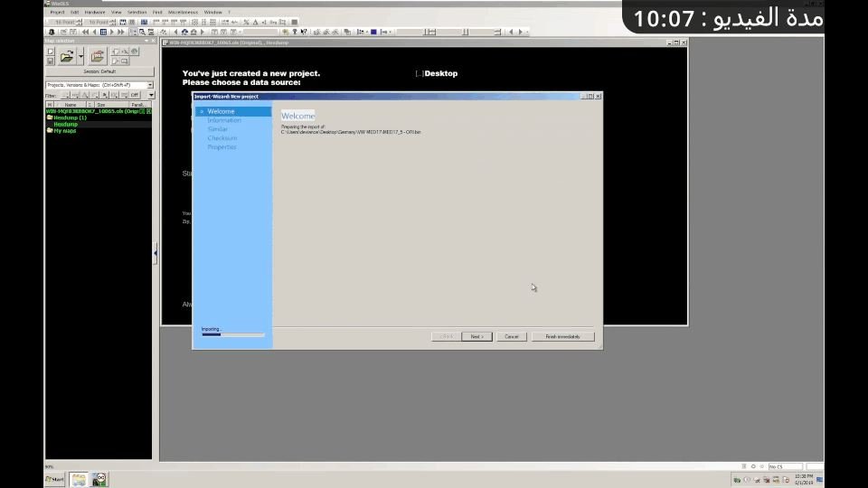This screenshot has height=488, width=868.
Task: Open first font size 10 Point stepper
Action: (80, 22)
